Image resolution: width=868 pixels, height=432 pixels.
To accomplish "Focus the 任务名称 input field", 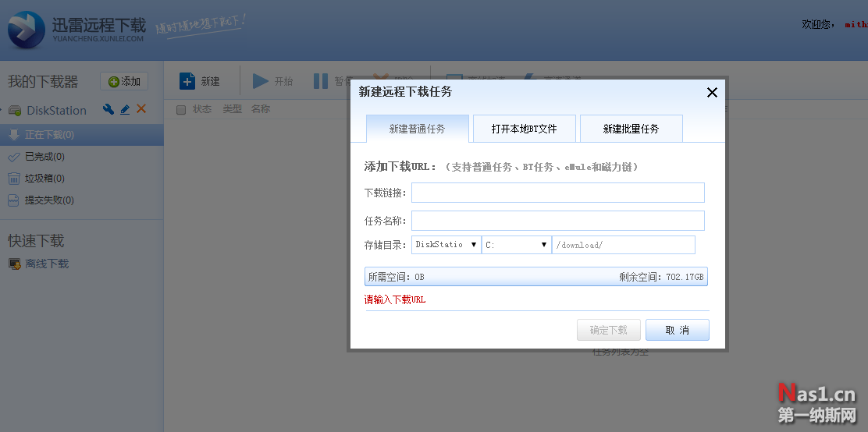I will 558,220.
